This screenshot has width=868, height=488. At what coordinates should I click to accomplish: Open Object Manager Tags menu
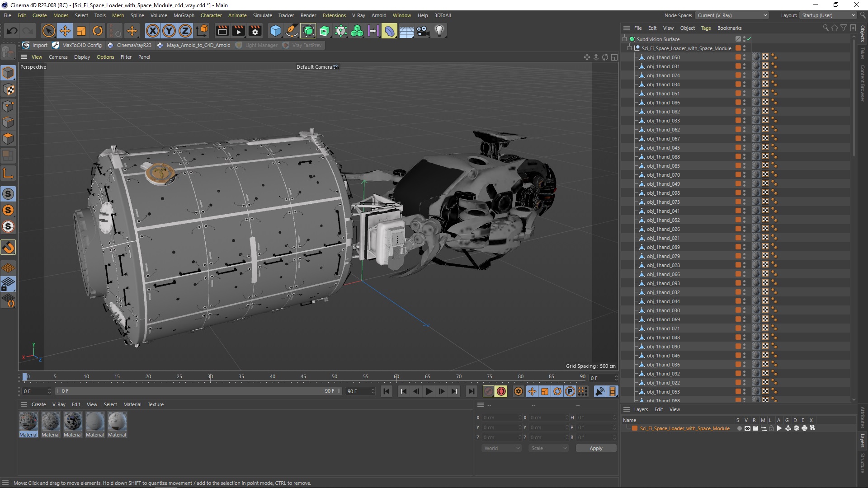(x=706, y=28)
